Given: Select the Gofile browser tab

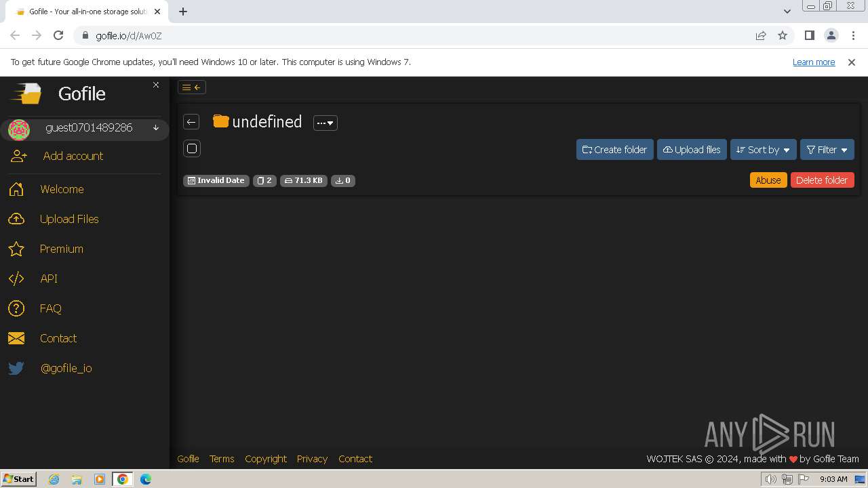Looking at the screenshot, I should pos(88,12).
